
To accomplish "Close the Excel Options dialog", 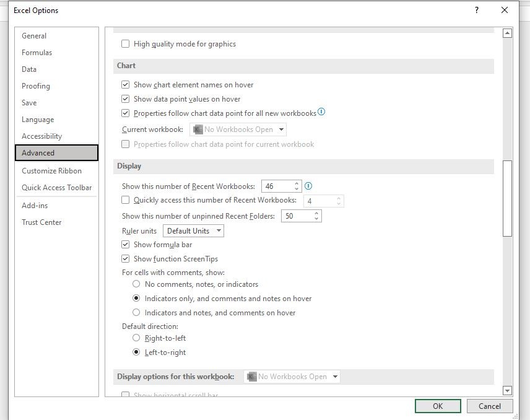I will (x=505, y=10).
